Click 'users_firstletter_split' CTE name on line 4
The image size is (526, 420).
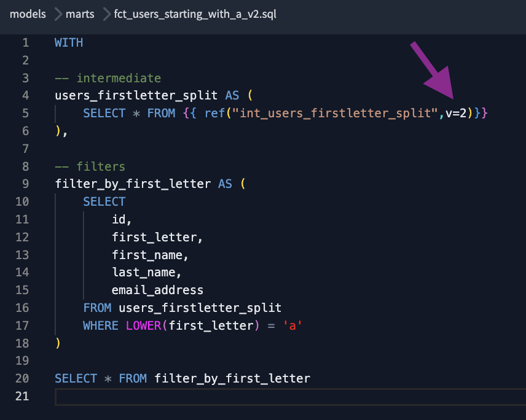(136, 96)
